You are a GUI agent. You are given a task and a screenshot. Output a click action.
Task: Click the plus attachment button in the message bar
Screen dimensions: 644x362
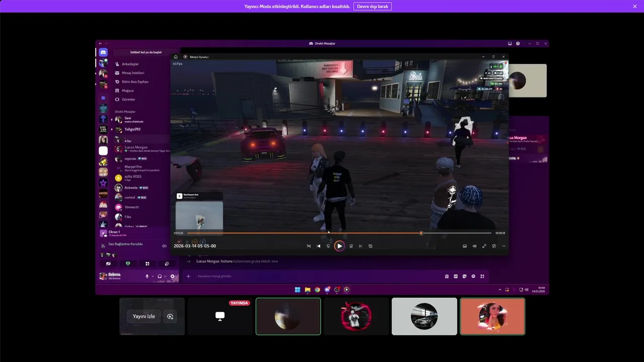(x=189, y=276)
